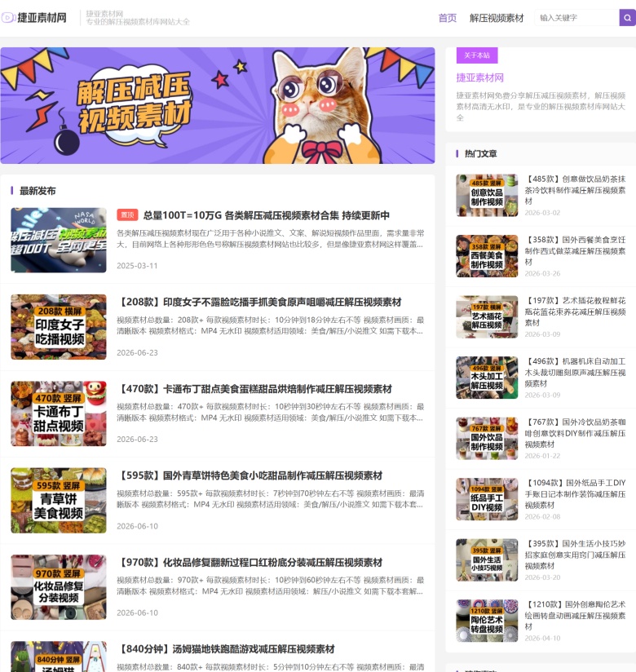Open hot article 【1210款】国外创意陶伦艺术
Image resolution: width=636 pixels, height=672 pixels.
point(575,616)
